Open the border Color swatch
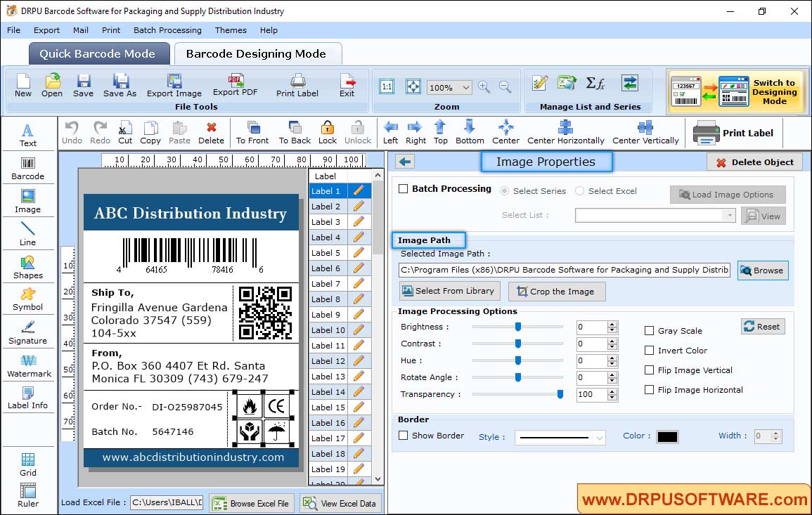The height and width of the screenshot is (515, 812). 667,437
